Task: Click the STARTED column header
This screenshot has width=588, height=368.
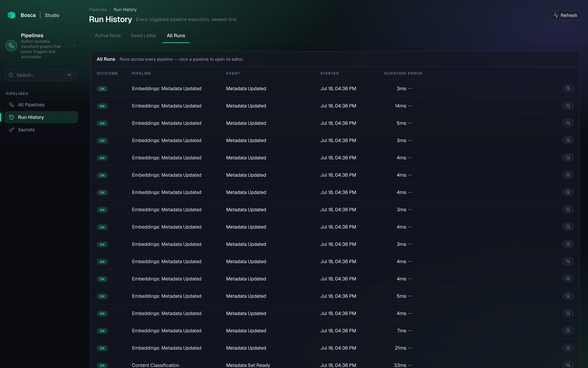Action: tap(329, 73)
